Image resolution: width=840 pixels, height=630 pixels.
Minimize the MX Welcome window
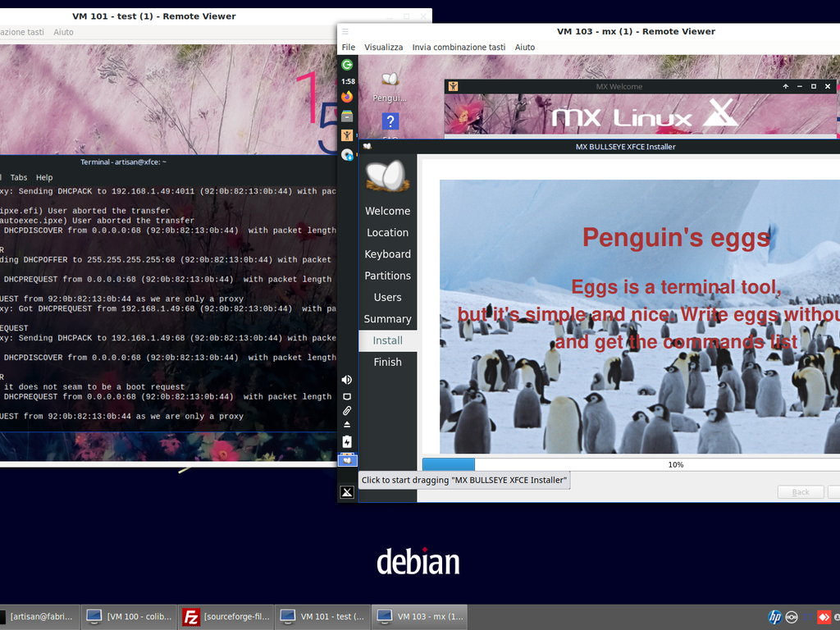799,86
